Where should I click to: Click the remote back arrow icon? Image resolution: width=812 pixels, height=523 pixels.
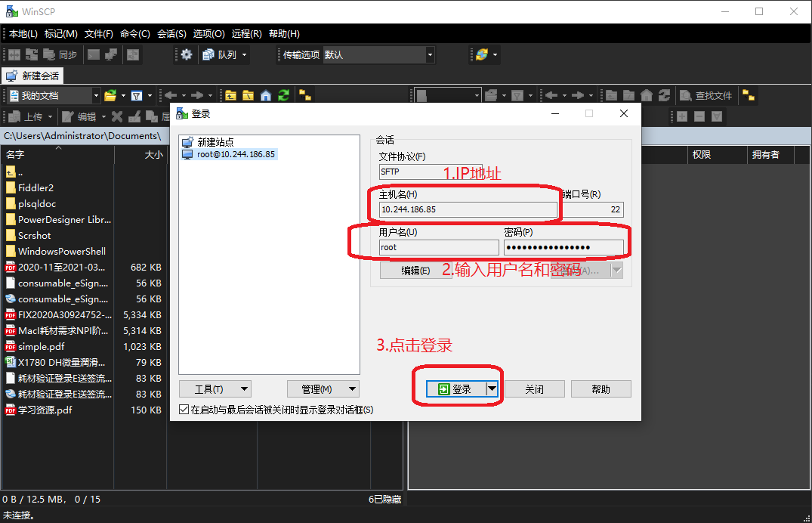[x=551, y=95]
